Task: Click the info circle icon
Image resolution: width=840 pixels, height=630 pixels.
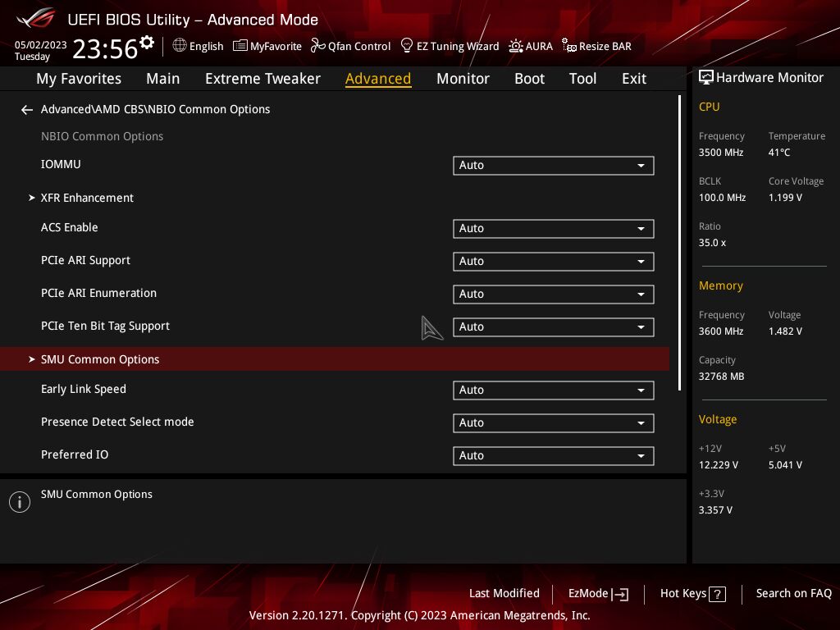Action: pos(20,502)
